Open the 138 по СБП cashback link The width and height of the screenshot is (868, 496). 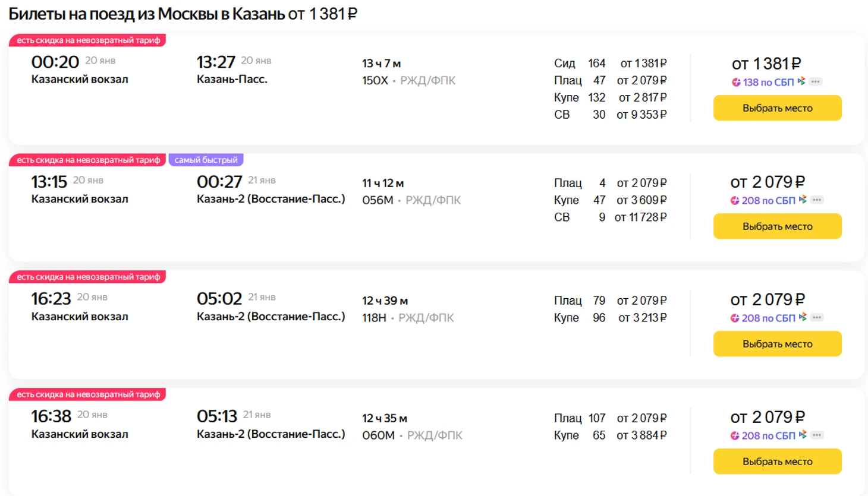pyautogui.click(x=768, y=83)
